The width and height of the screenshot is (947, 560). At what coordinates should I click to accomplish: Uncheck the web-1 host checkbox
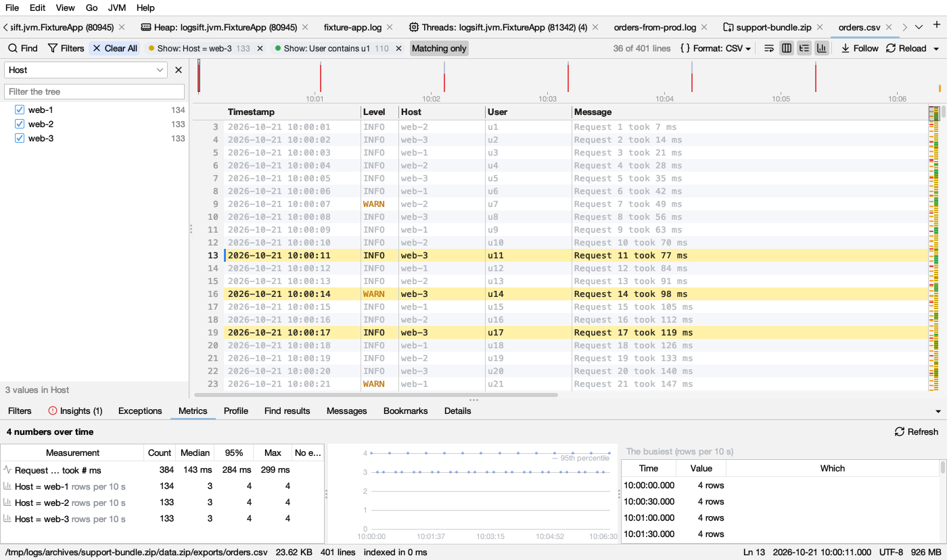pos(20,110)
